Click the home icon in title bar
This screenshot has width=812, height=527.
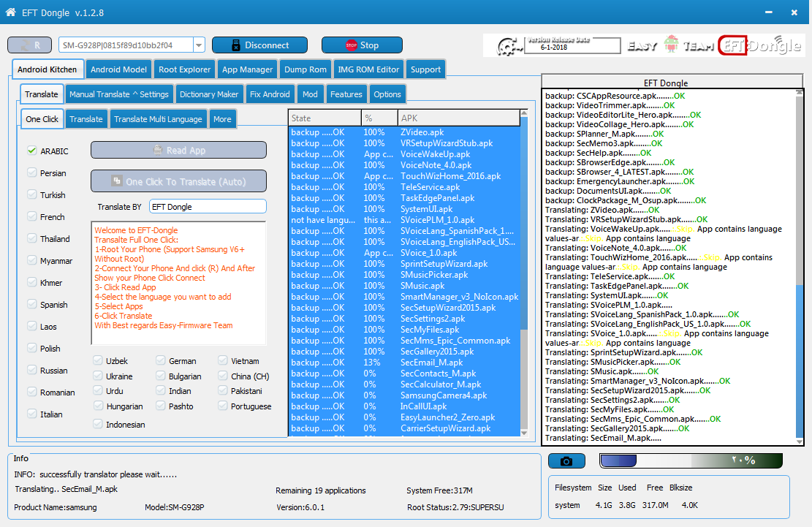[x=10, y=12]
